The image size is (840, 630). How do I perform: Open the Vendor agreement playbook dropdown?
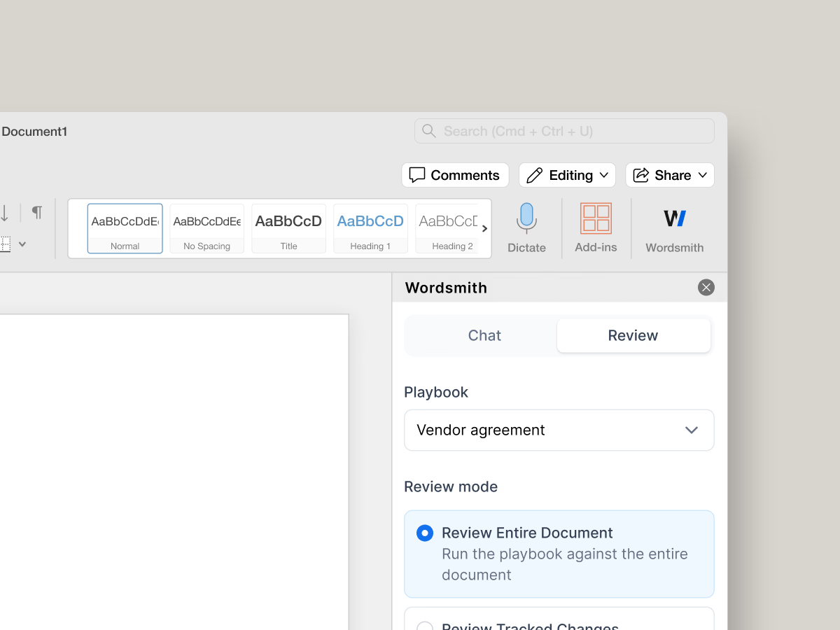559,430
